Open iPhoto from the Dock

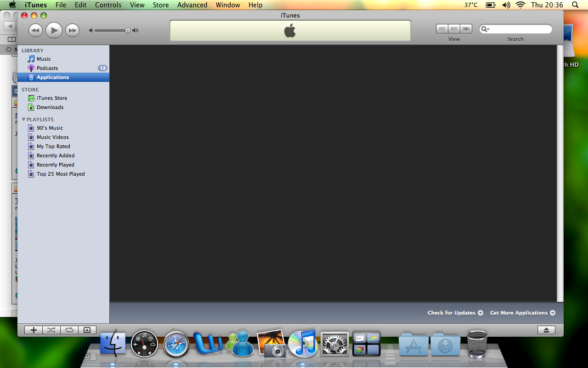tap(271, 343)
